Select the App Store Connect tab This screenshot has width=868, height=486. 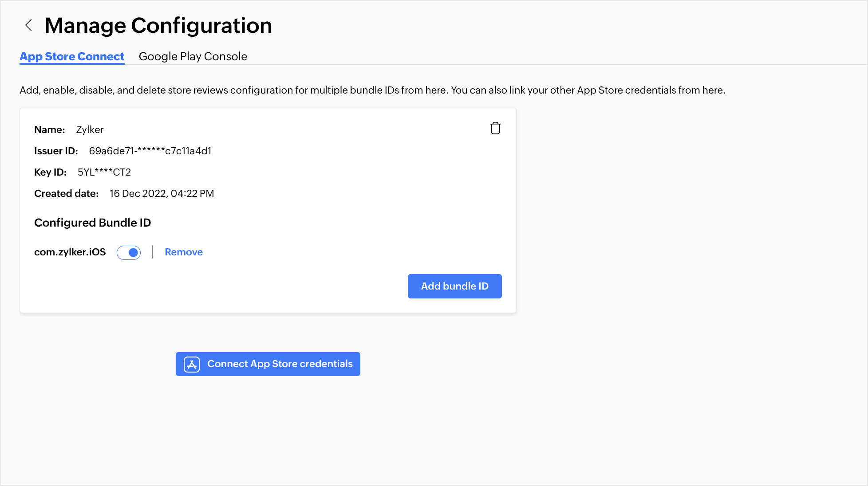tap(72, 56)
